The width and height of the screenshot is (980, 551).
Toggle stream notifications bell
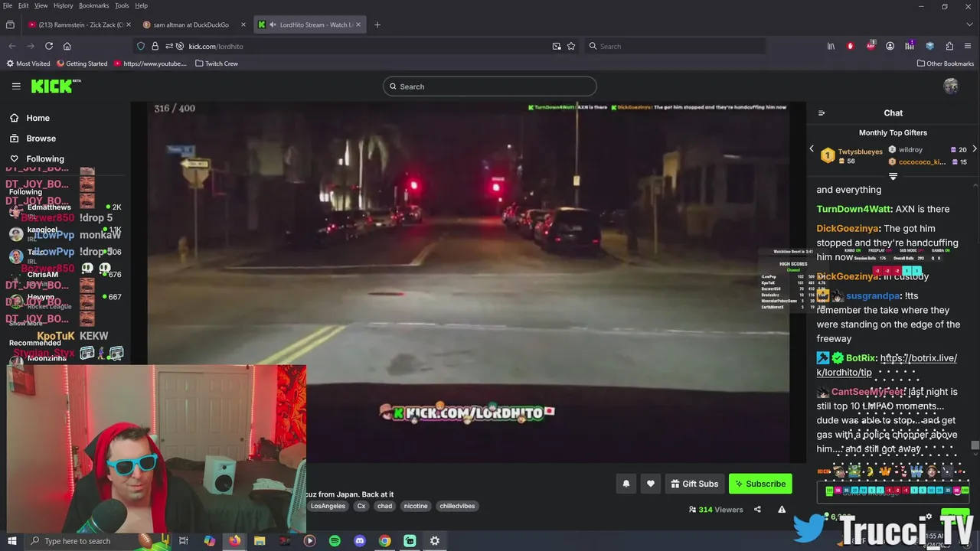tap(626, 484)
